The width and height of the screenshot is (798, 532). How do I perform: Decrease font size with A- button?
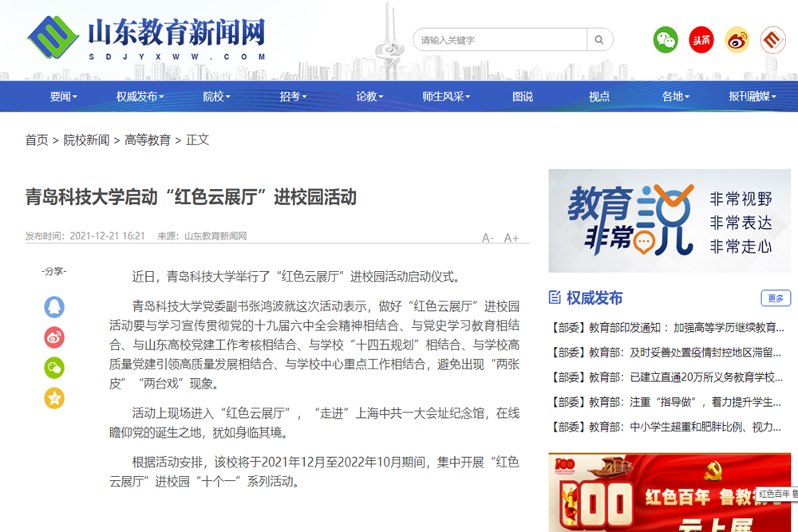(x=488, y=238)
